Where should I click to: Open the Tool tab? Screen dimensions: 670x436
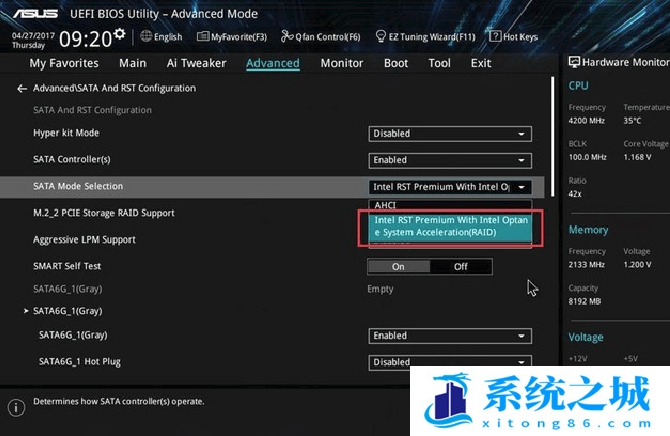click(439, 63)
